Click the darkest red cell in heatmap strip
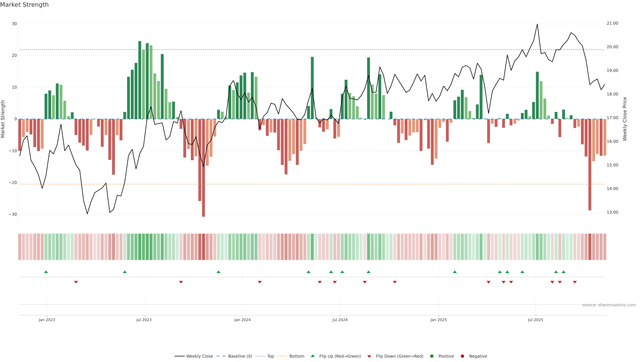The image size is (644, 362). [x=203, y=247]
